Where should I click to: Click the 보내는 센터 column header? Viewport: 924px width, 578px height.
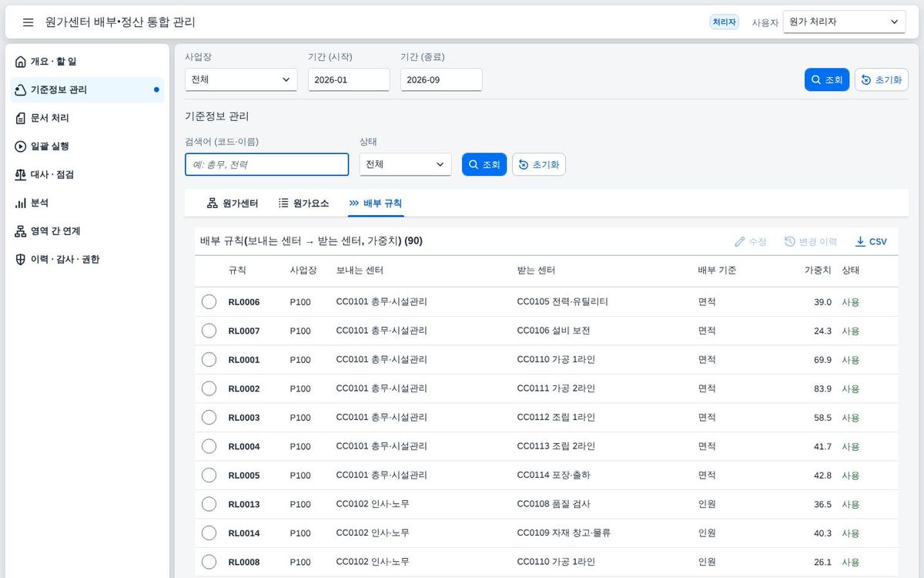360,271
